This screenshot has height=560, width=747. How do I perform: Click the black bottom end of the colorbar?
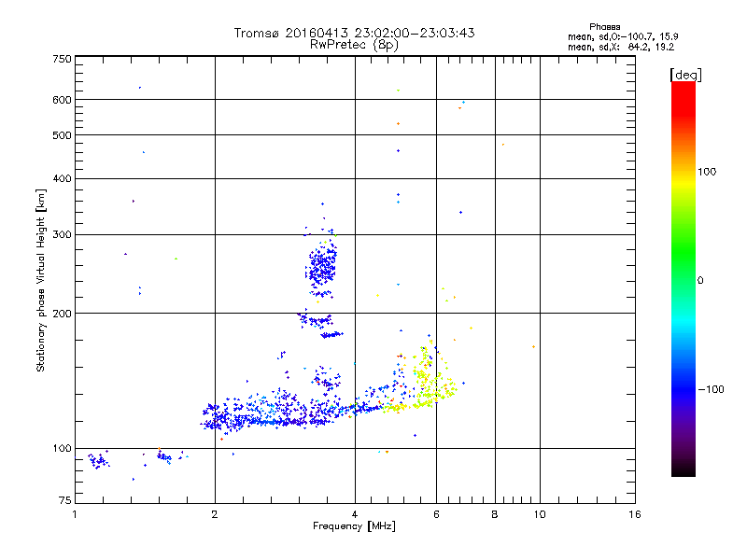coord(684,469)
